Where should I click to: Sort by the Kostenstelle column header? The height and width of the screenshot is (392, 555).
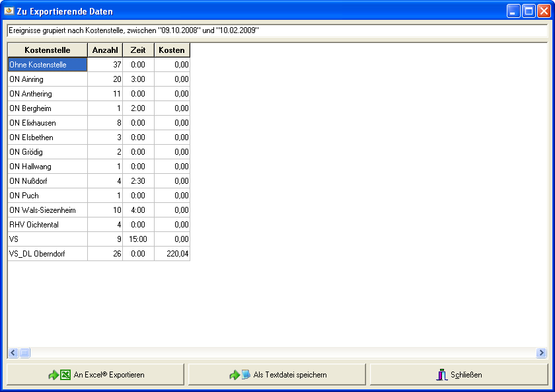[48, 50]
